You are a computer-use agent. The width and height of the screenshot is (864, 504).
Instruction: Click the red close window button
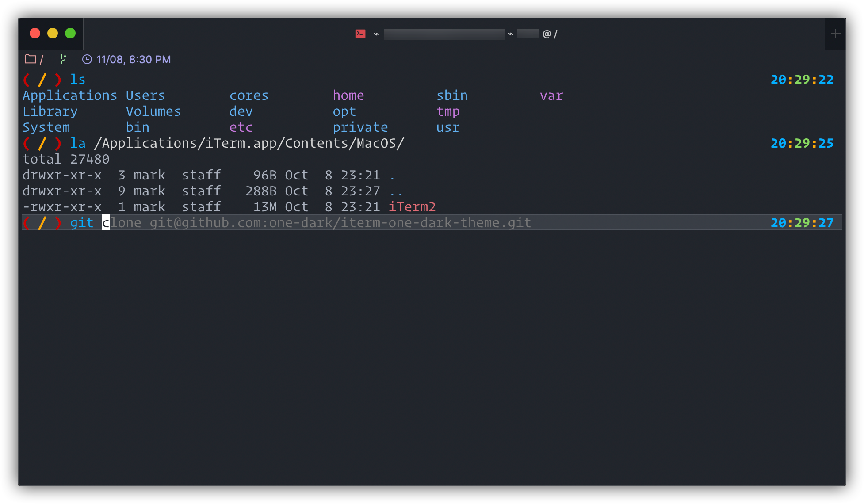[35, 33]
